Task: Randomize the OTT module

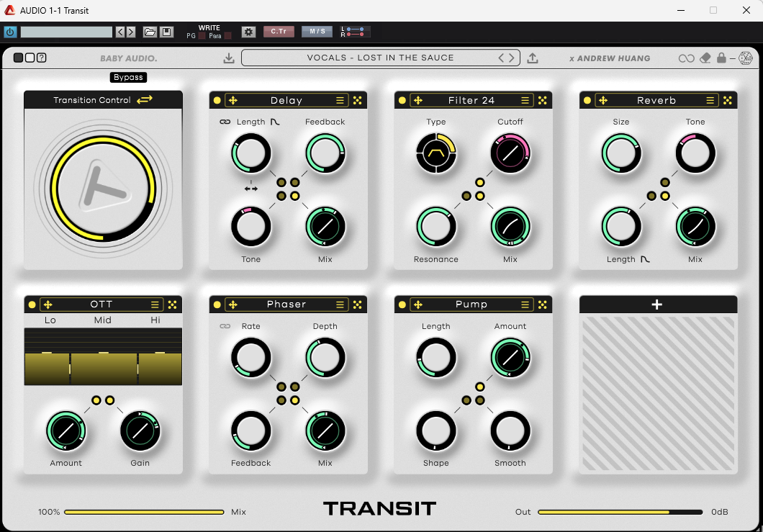Action: tap(172, 305)
